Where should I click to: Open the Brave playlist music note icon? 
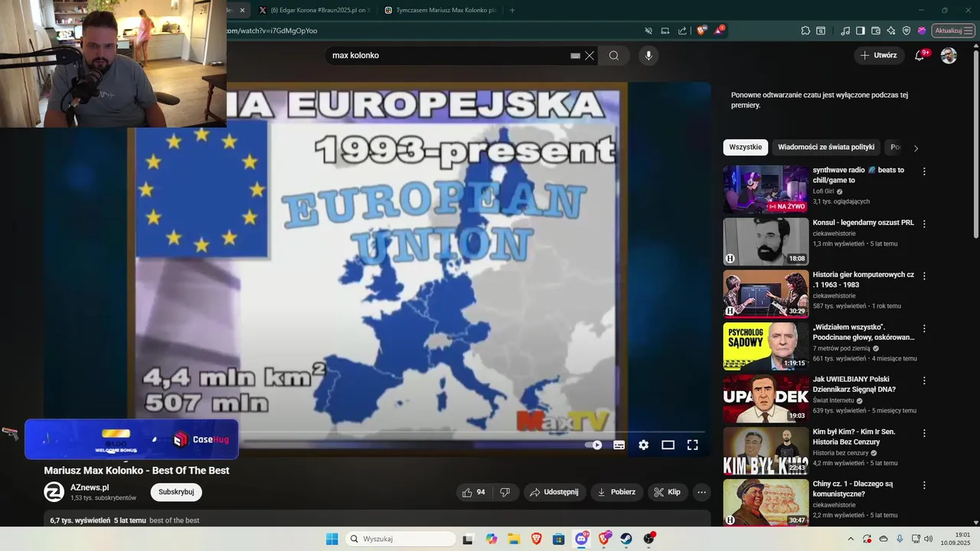click(x=845, y=31)
